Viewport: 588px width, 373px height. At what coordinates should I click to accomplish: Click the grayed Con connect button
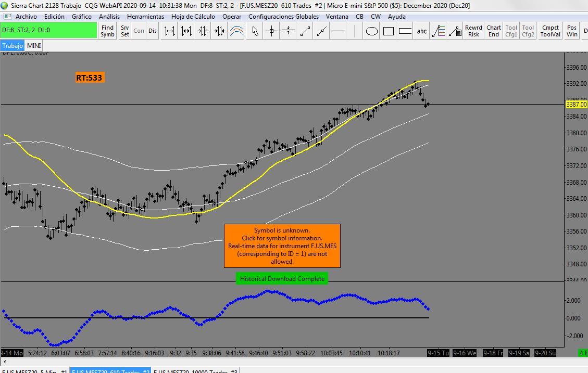point(139,31)
